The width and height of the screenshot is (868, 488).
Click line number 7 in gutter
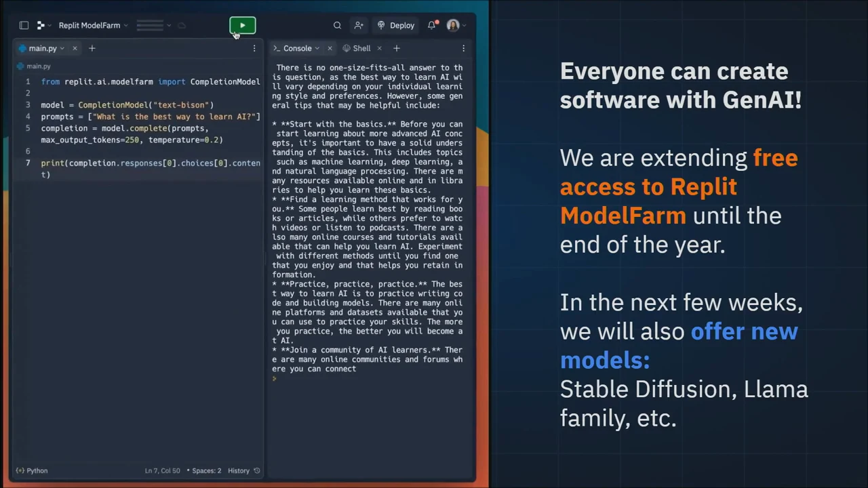click(x=28, y=163)
